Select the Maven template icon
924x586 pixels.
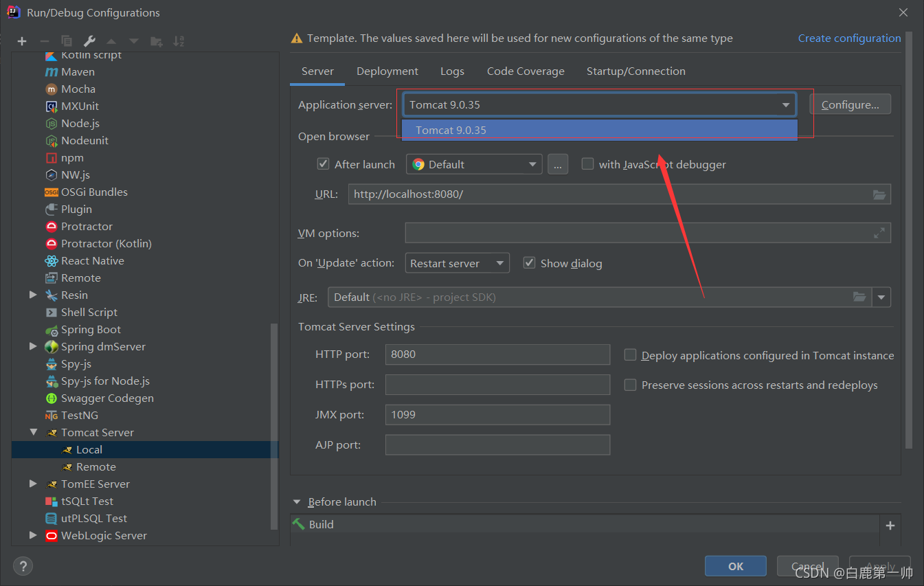click(51, 72)
